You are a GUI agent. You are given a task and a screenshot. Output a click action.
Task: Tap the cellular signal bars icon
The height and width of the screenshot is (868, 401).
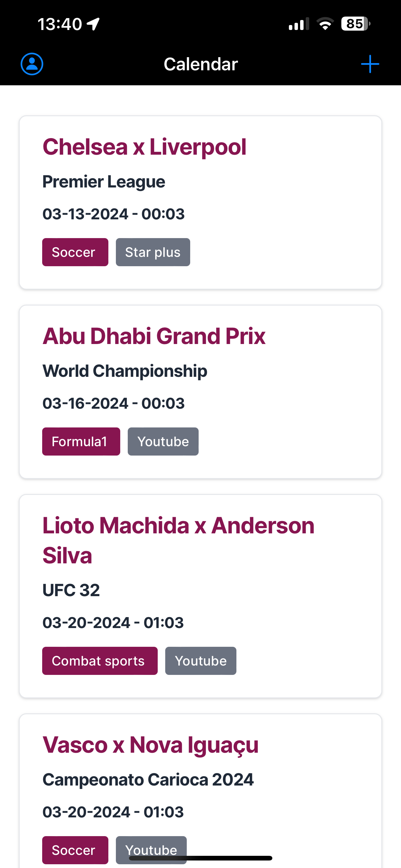299,24
